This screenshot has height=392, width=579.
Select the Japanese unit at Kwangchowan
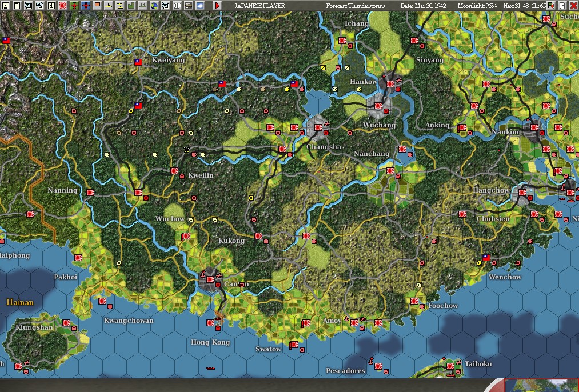(x=102, y=301)
